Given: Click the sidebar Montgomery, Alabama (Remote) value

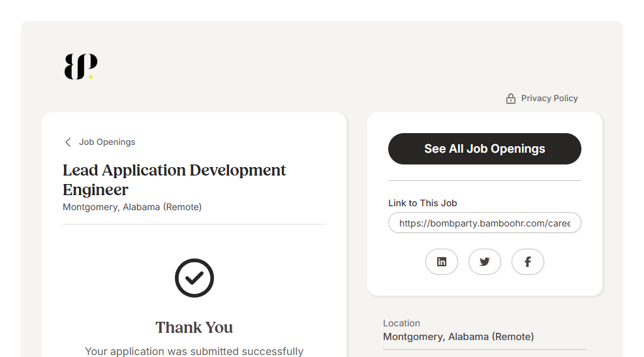Looking at the screenshot, I should pos(458,337).
